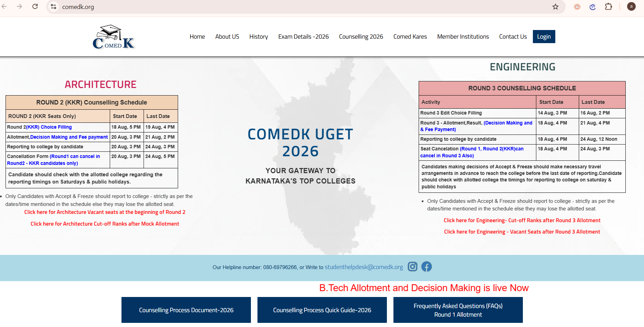Reload the comedk.org page
This screenshot has height=327, width=644.
pos(35,7)
